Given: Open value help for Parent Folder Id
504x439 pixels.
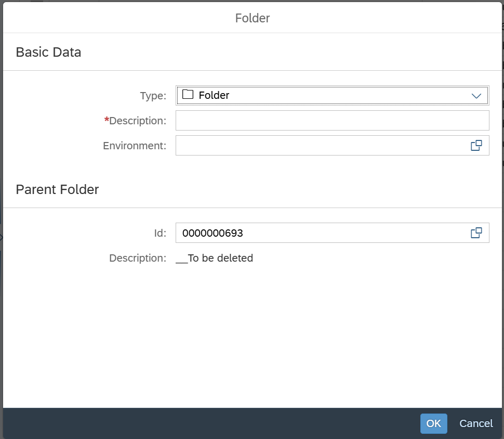Looking at the screenshot, I should 476,233.
